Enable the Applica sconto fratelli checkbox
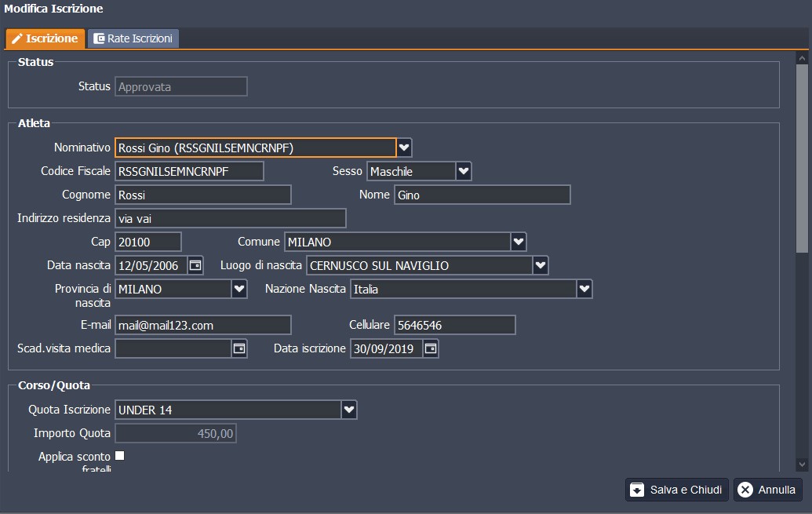 coord(120,456)
